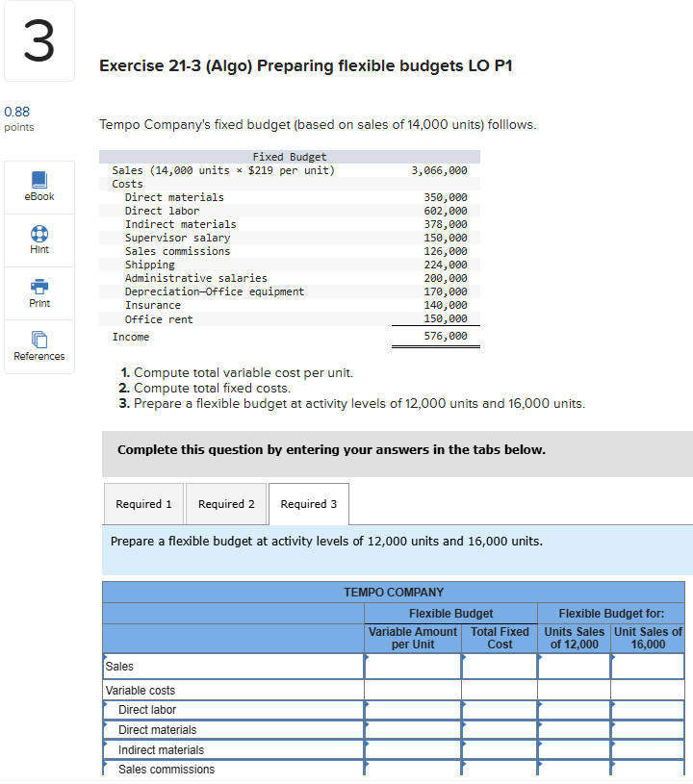
Task: Click the Variable costs row label
Action: (141, 691)
